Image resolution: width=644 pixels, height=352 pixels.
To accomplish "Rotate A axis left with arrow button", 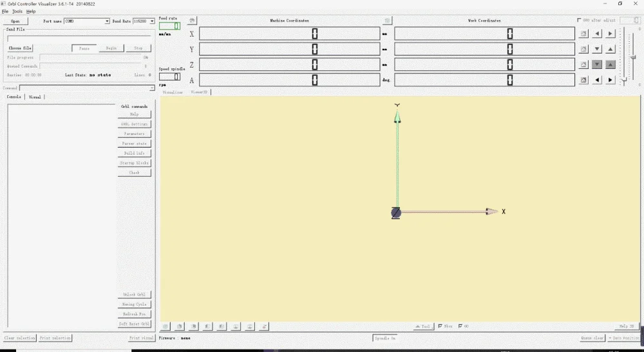I will pos(597,80).
